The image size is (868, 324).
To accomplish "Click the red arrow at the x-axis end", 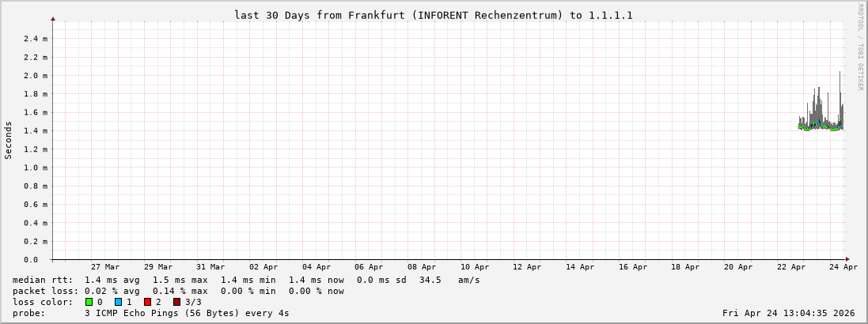I will 847,259.
